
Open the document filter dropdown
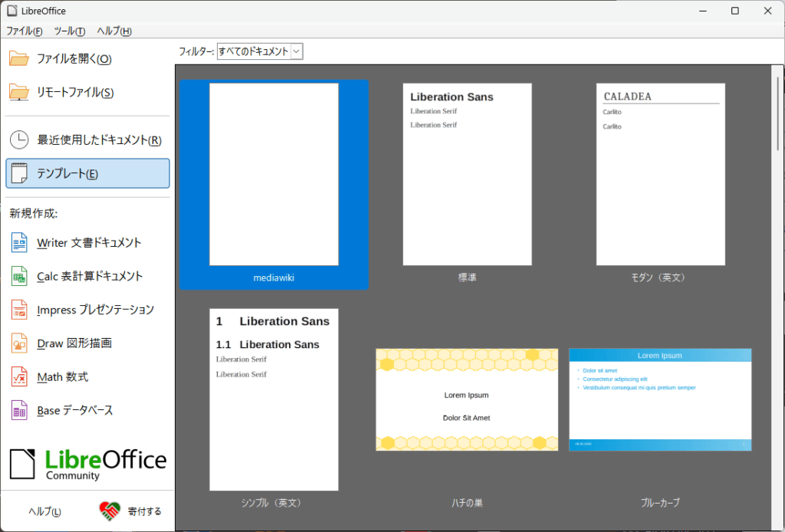[296, 51]
